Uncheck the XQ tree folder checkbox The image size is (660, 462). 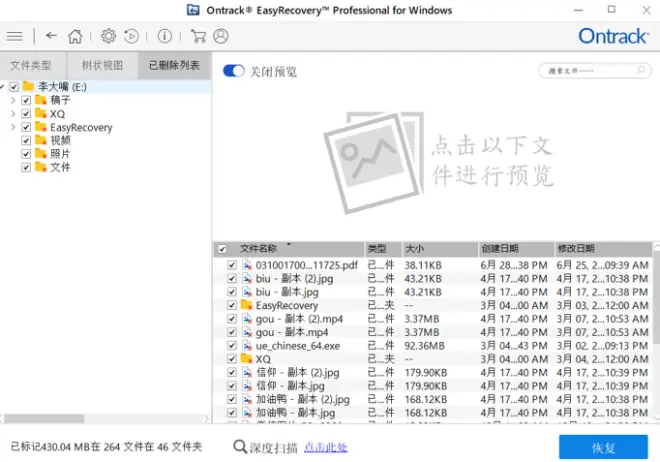pos(26,114)
